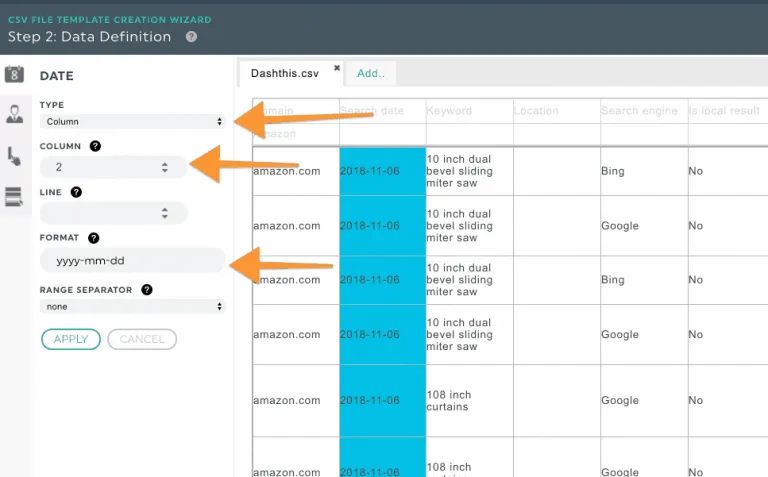Expand the RANGE SEPARATOR dropdown
Viewport: 768px width, 477px height.
click(133, 307)
